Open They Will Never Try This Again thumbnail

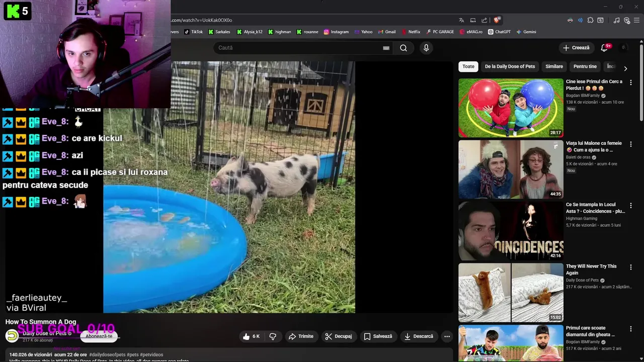click(x=511, y=293)
